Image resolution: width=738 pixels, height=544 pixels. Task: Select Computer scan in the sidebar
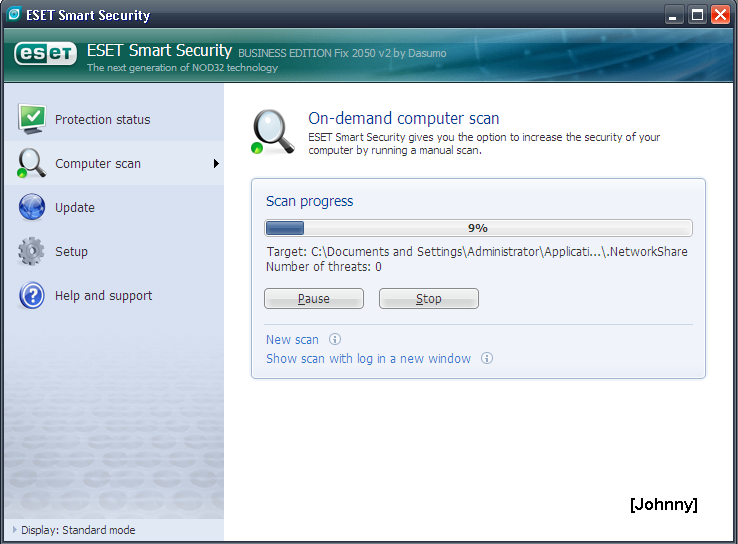[x=114, y=163]
